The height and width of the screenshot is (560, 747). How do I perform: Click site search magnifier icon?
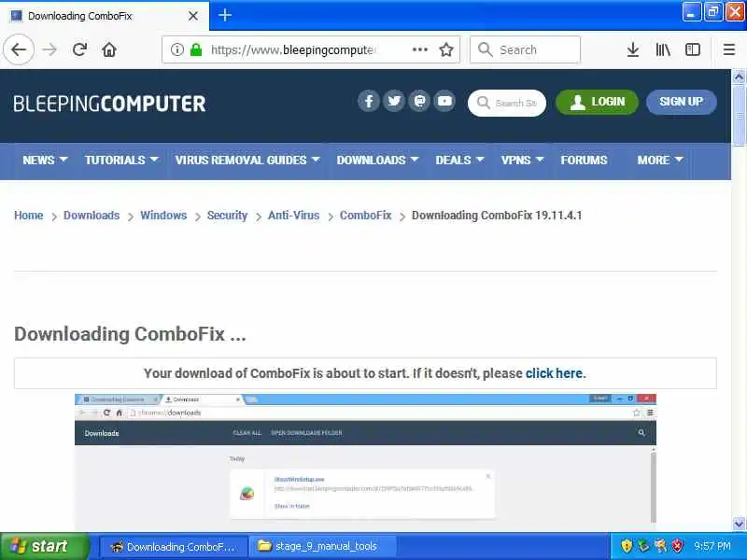point(484,103)
